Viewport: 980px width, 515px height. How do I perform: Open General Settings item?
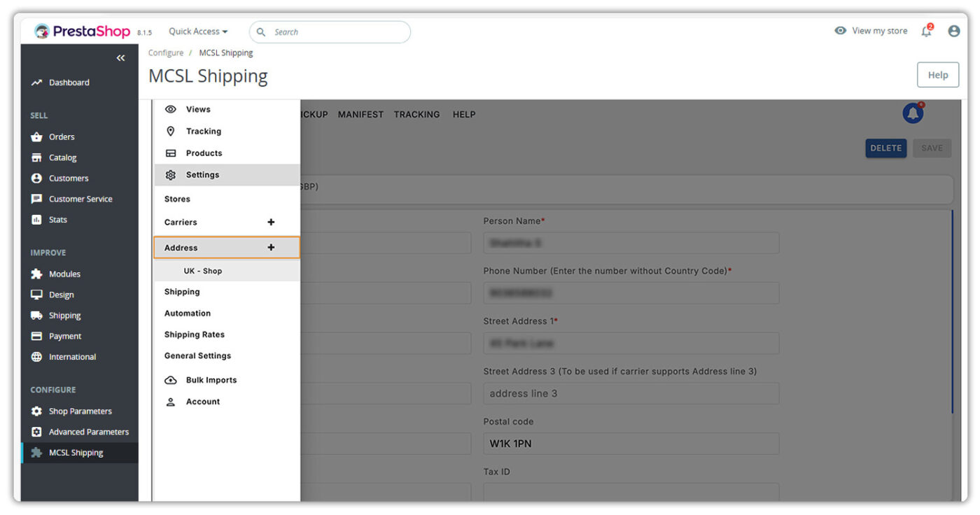(197, 356)
